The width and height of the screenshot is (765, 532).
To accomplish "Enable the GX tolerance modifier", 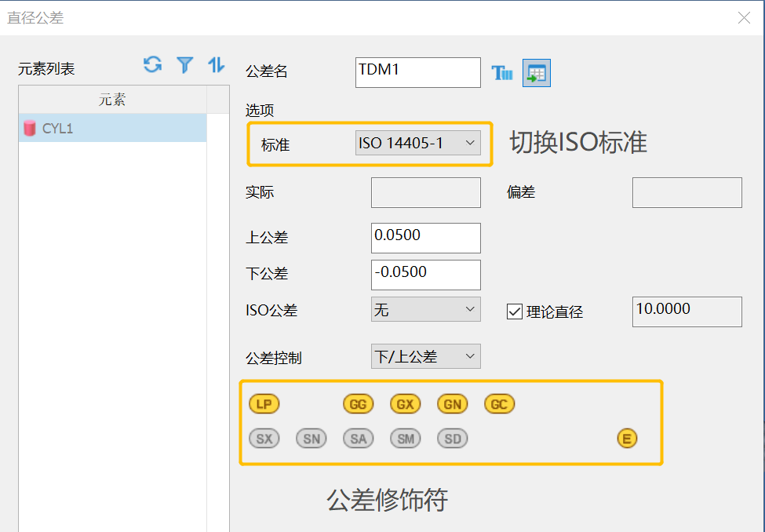I will (405, 403).
